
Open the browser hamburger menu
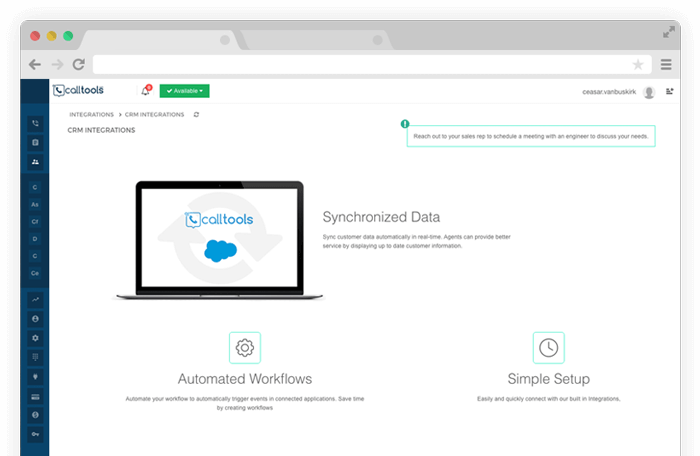pos(666,65)
